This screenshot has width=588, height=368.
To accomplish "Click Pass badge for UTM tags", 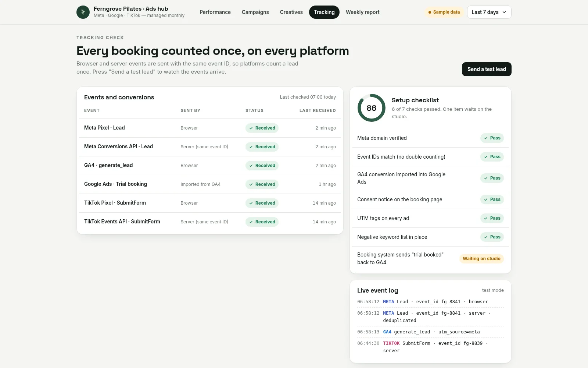I will coord(492,218).
